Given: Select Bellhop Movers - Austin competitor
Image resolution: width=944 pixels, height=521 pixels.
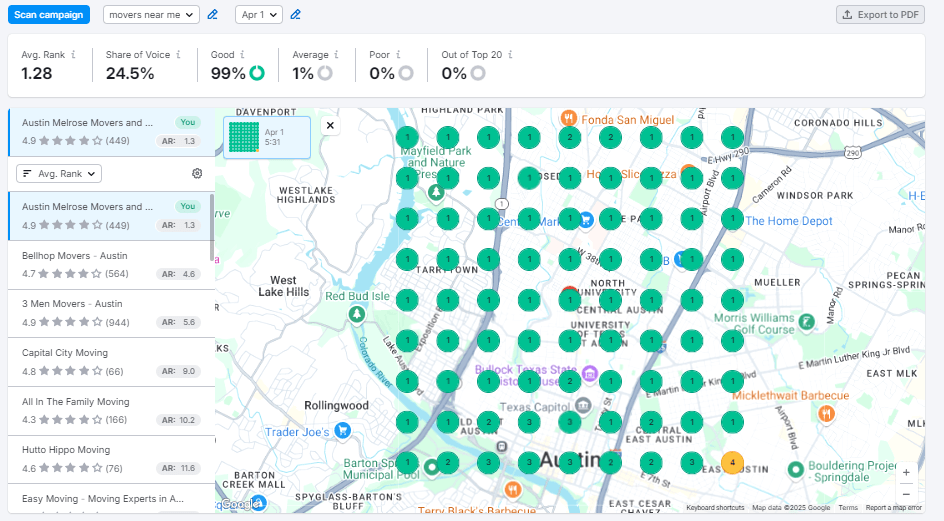Looking at the screenshot, I should (x=111, y=265).
